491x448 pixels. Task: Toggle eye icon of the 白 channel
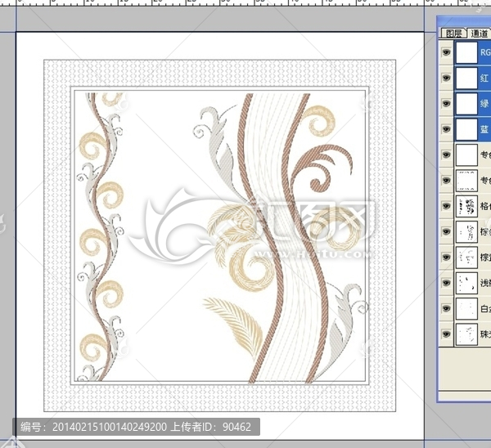(x=446, y=309)
